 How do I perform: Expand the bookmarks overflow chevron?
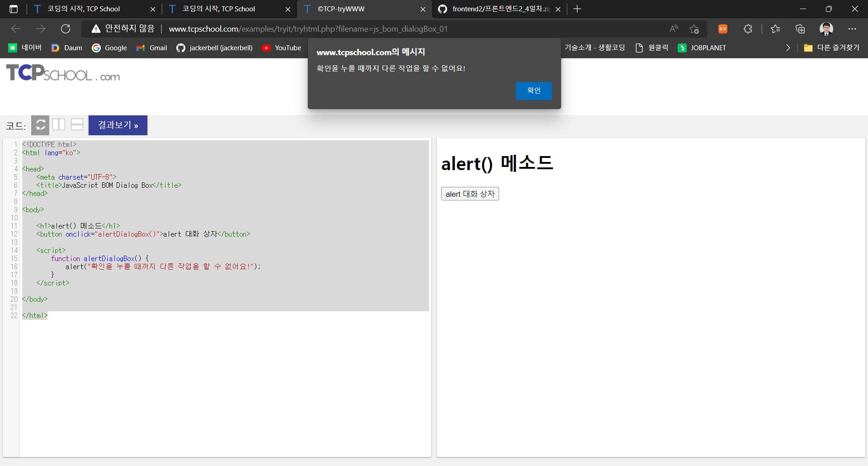tap(788, 48)
